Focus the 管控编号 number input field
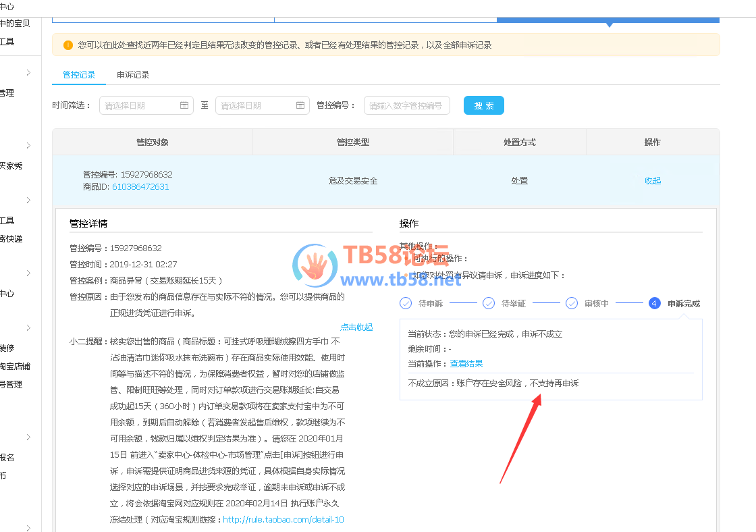The height and width of the screenshot is (532, 756). 406,105
